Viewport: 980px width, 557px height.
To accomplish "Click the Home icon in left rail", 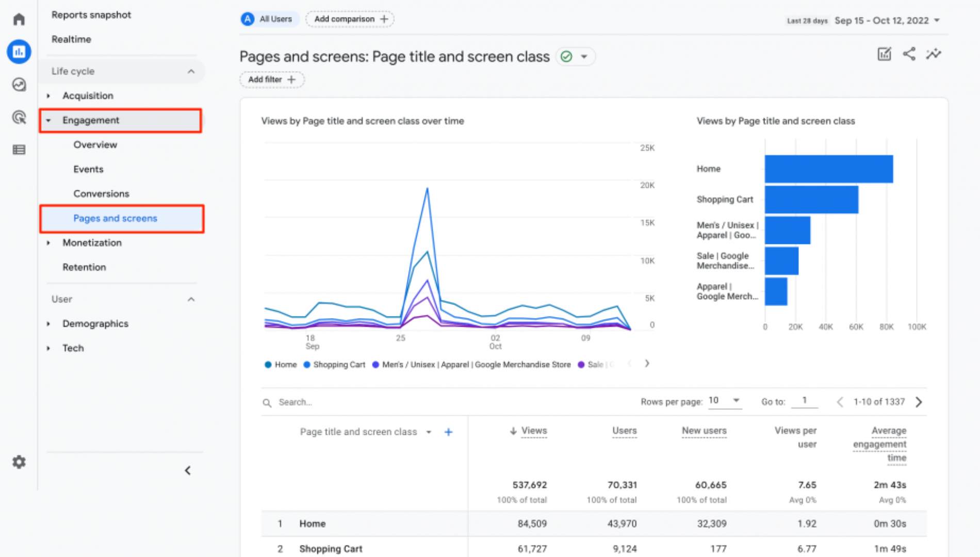I will [19, 20].
